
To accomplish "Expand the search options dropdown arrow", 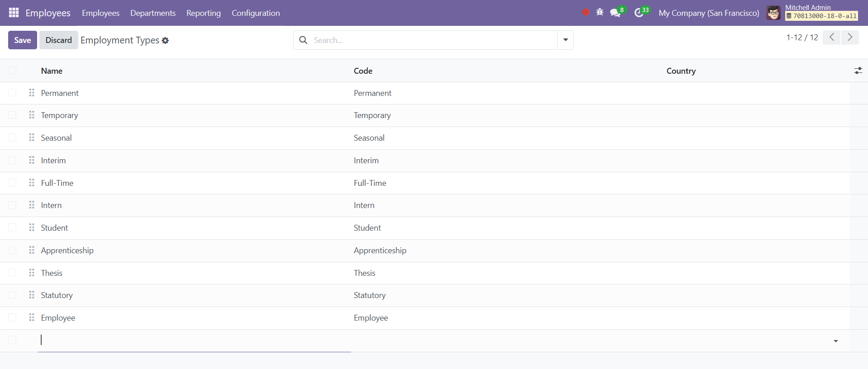I will point(565,40).
